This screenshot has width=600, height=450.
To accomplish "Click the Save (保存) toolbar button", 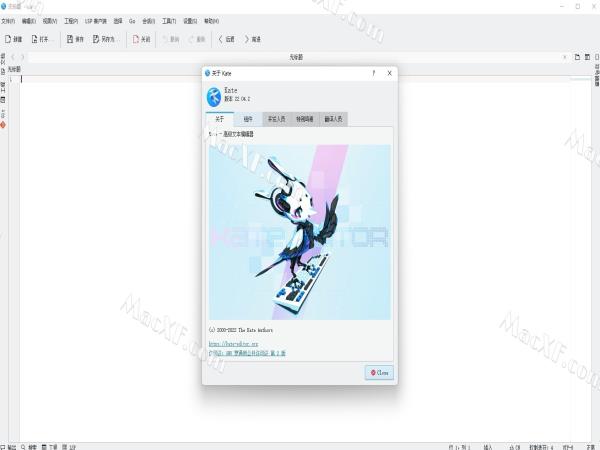I will coord(75,39).
